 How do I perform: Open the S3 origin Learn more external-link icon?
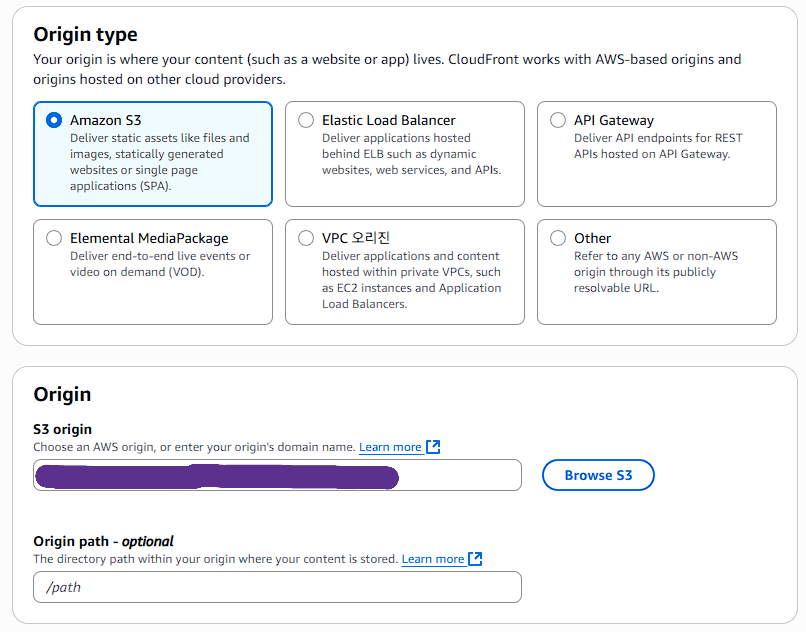click(x=433, y=447)
